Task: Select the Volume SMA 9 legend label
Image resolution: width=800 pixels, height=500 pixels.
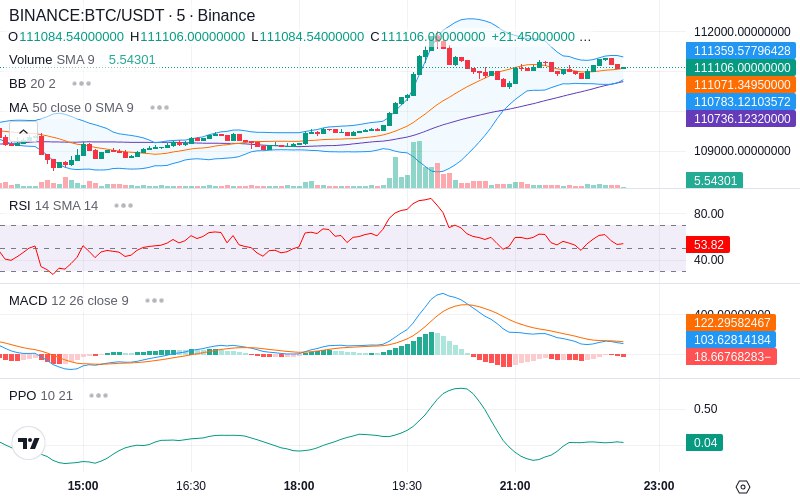Action: pyautogui.click(x=52, y=60)
